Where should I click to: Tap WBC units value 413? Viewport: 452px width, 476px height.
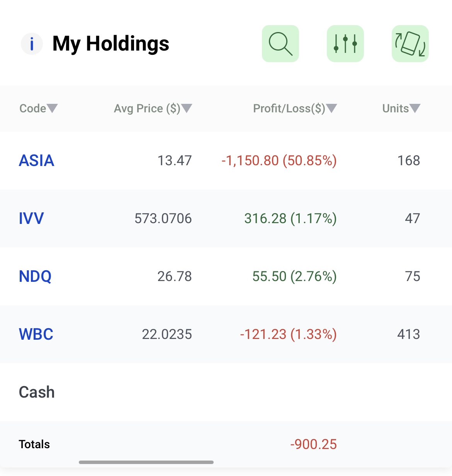point(408,334)
